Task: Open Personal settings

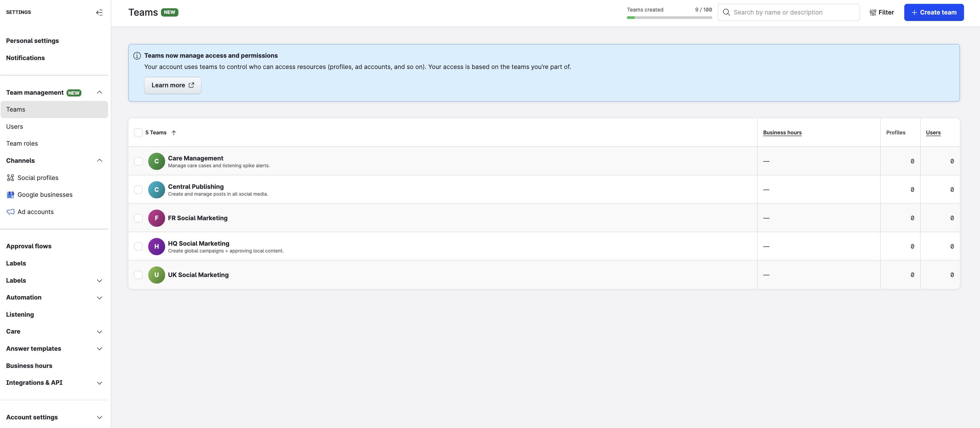Action: pos(32,41)
